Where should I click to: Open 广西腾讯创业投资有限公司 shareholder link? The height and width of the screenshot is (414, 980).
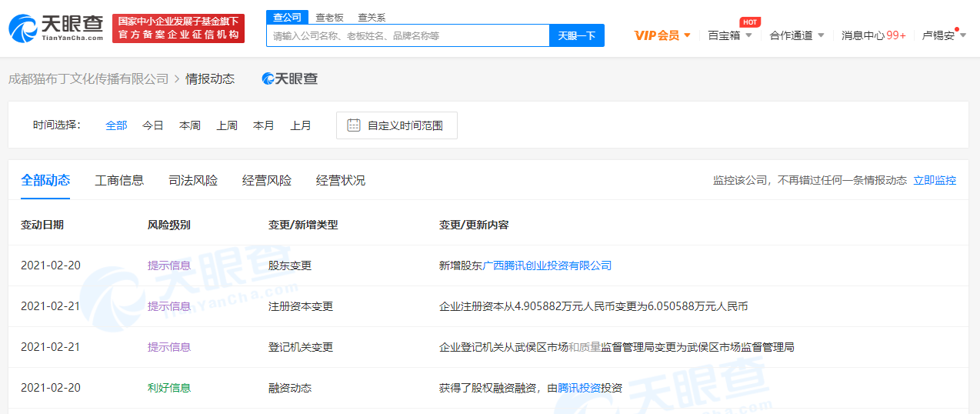pyautogui.click(x=547, y=265)
